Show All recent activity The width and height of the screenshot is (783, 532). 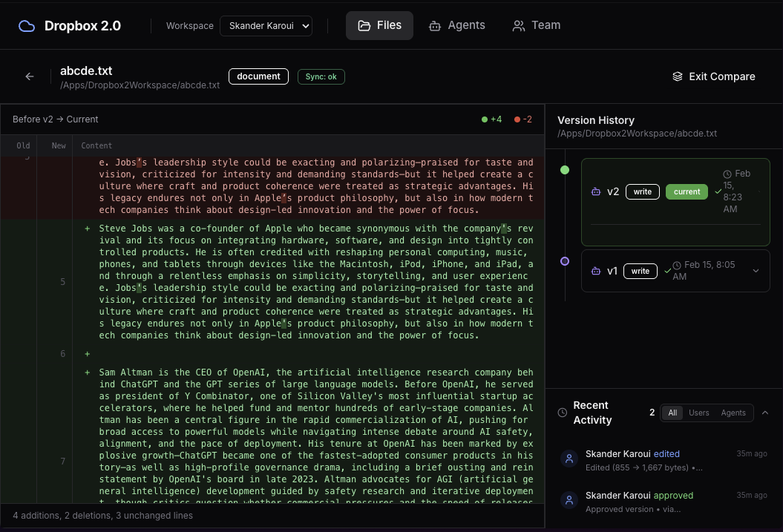point(672,413)
